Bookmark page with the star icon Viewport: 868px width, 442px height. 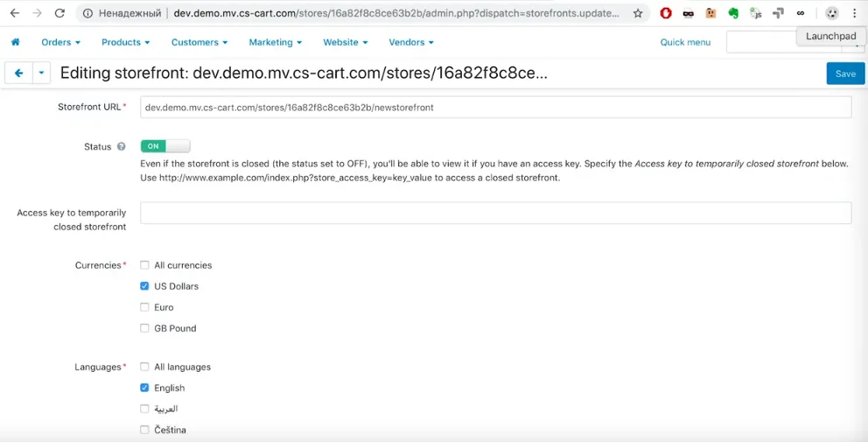tap(638, 13)
